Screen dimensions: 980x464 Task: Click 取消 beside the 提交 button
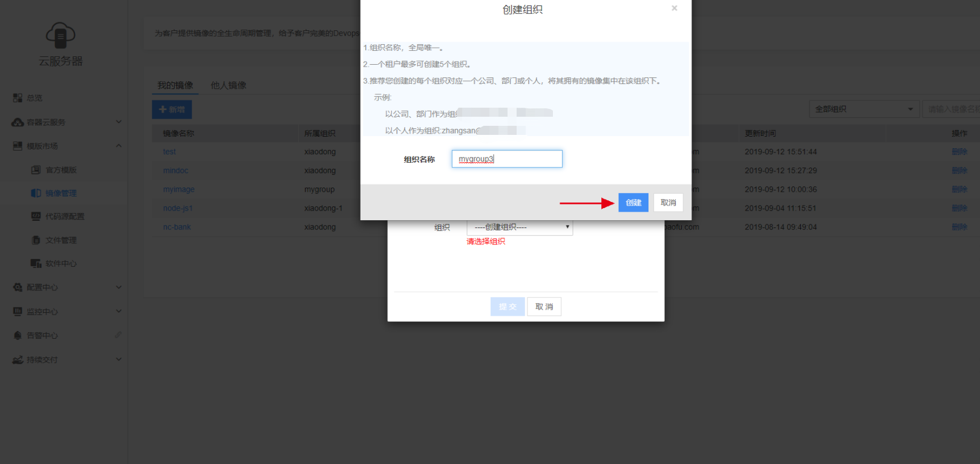pyautogui.click(x=544, y=307)
